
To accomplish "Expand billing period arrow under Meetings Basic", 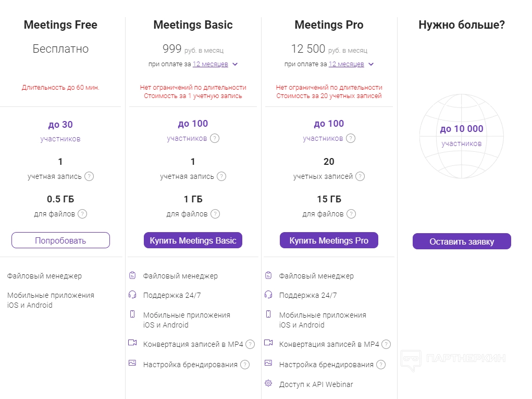I will (x=235, y=65).
